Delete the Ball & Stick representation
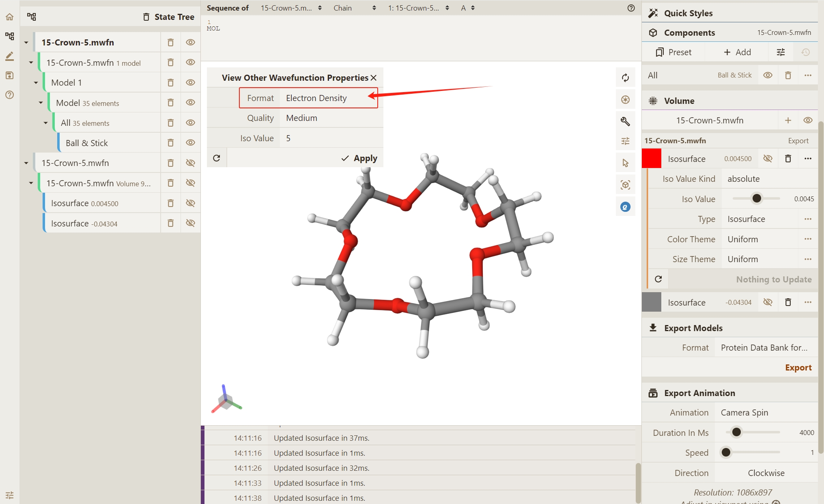This screenshot has width=824, height=504. (170, 143)
